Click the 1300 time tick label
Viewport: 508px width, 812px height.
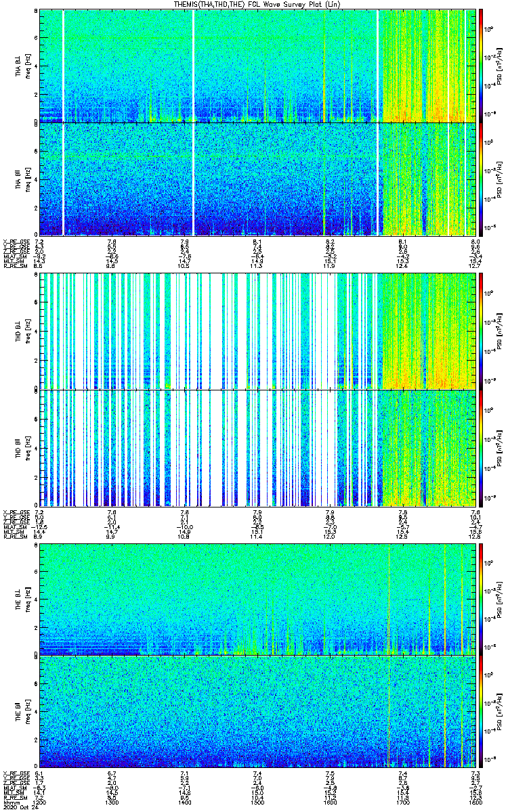pos(112,801)
